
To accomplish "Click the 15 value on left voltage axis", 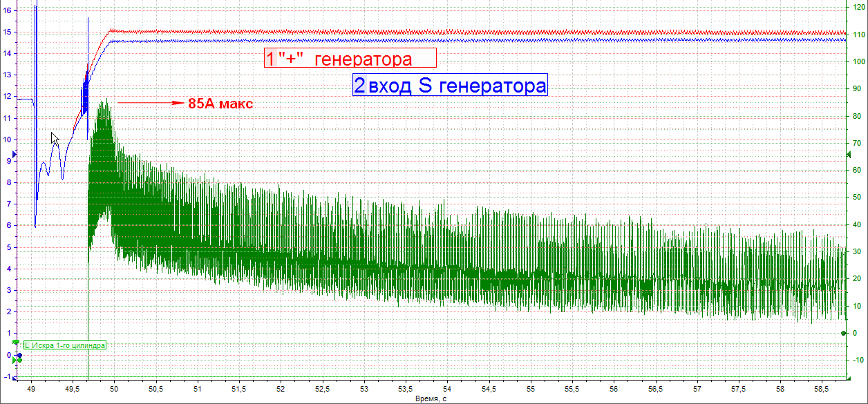I will coord(8,32).
